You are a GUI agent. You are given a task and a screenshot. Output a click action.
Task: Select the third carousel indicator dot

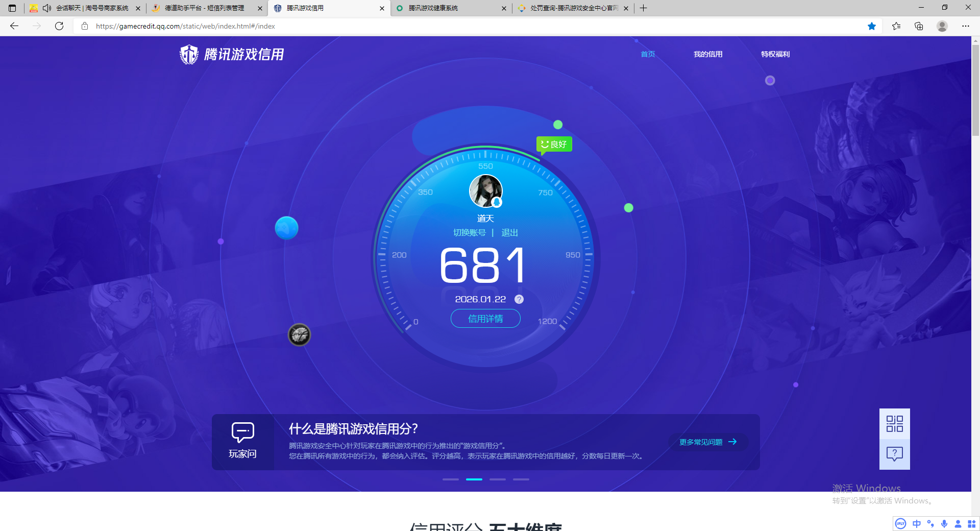pos(498,479)
